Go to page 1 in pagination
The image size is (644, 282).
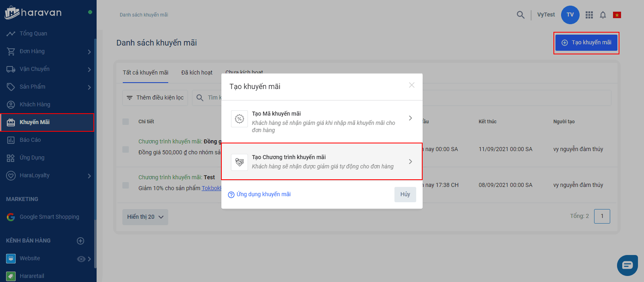[x=602, y=216]
